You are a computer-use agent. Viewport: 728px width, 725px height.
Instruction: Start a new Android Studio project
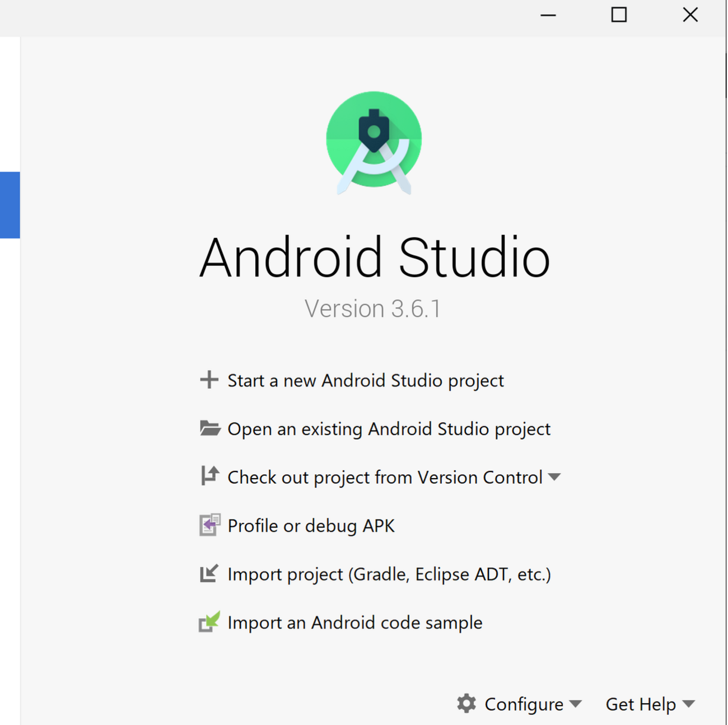pyautogui.click(x=365, y=380)
